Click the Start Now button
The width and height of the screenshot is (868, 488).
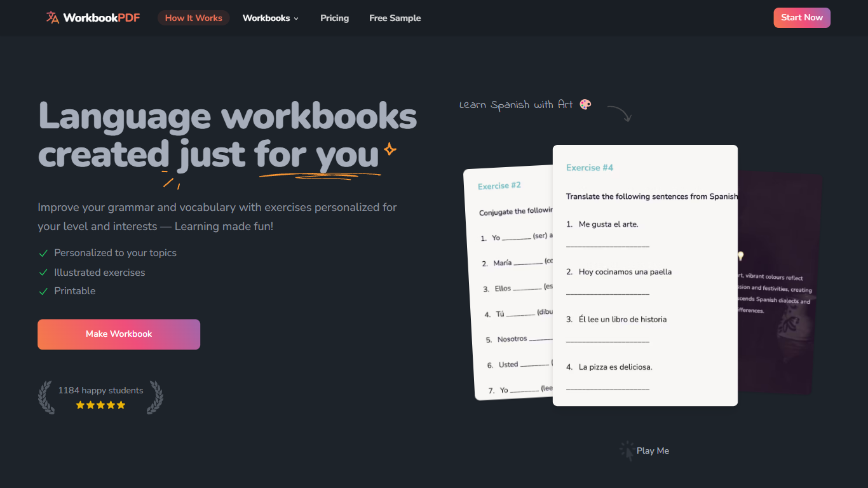[x=801, y=17]
